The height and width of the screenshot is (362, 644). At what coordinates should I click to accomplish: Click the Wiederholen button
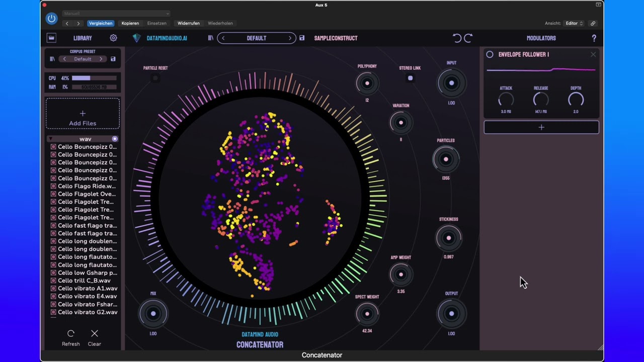click(x=220, y=23)
